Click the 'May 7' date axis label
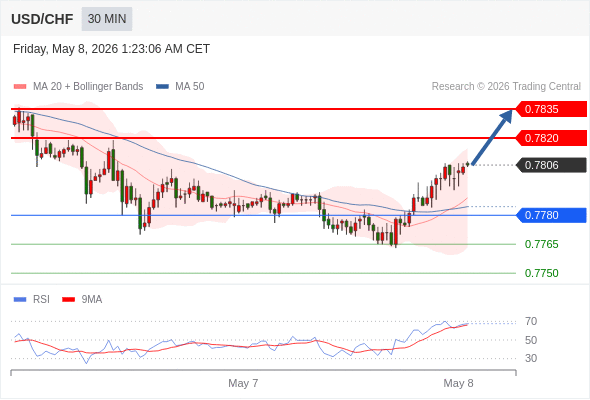The height and width of the screenshot is (400, 590). pyautogui.click(x=243, y=383)
